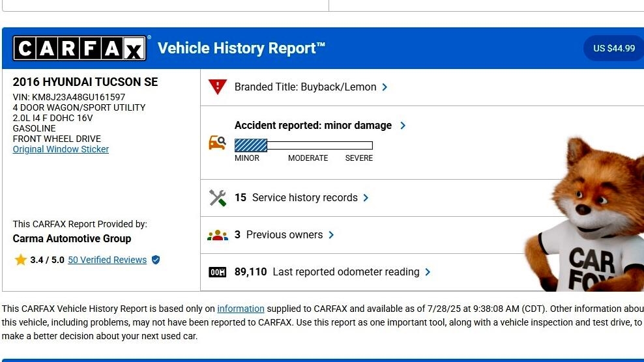Expand service history records chevron
644x362 pixels.
(x=366, y=198)
